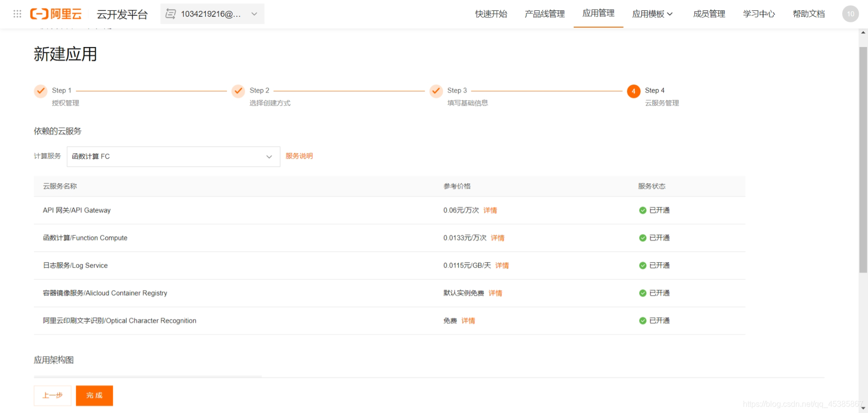This screenshot has width=868, height=413.
Task: View 详情 for Optical Character Recognition
Action: [x=468, y=321]
